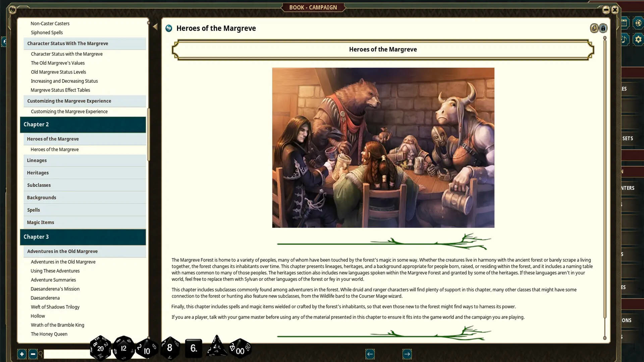Open the Options gear on the right sidebar
Screen dimensions: 644x362
(x=638, y=39)
